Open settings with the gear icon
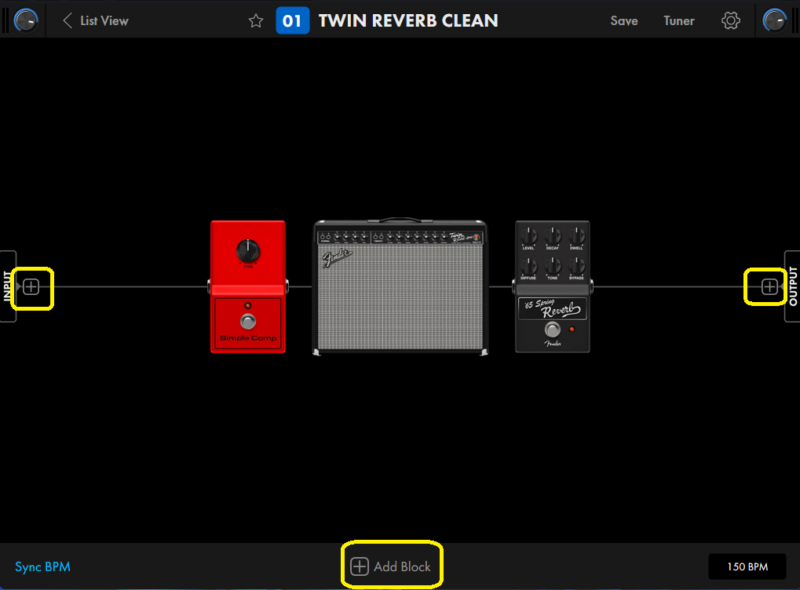 pyautogui.click(x=731, y=21)
